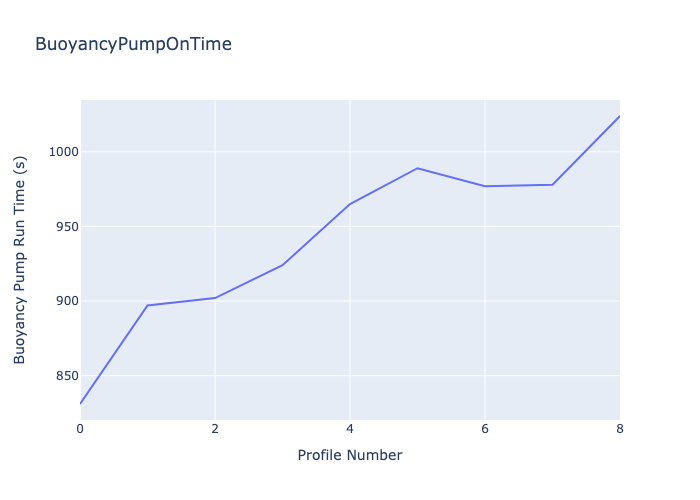Viewport: 700px width, 500px height.
Task: Select the line vertex at profile 1
Action: pyautogui.click(x=148, y=305)
